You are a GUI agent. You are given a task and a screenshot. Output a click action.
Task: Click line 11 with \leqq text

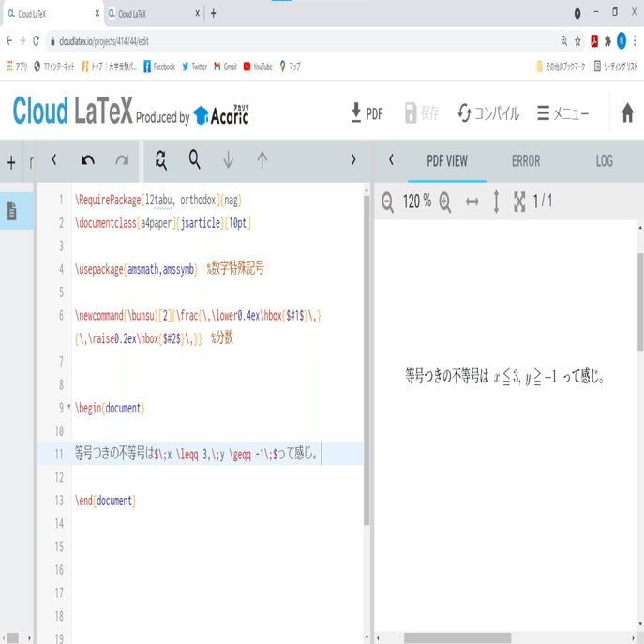(x=196, y=454)
